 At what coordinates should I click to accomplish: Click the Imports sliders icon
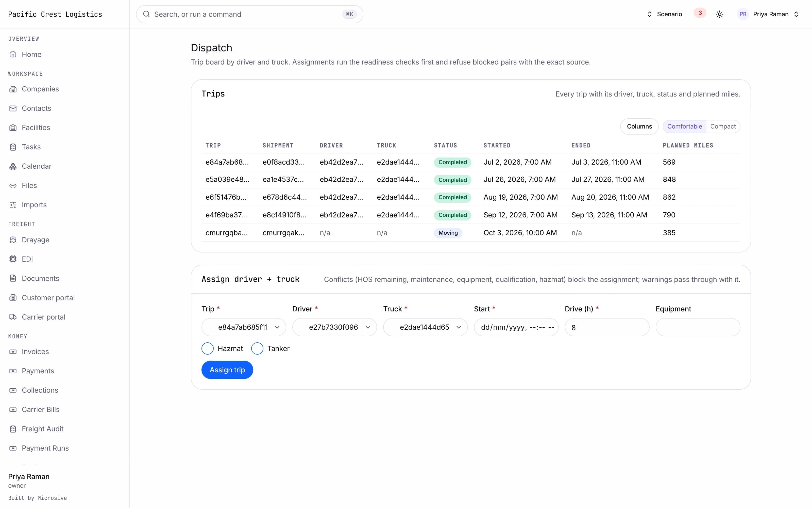(13, 205)
